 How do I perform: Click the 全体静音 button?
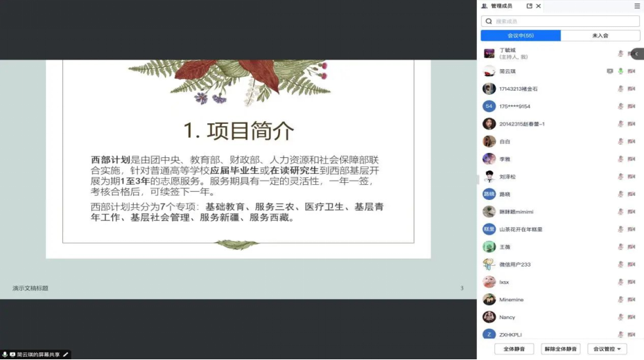pyautogui.click(x=514, y=349)
